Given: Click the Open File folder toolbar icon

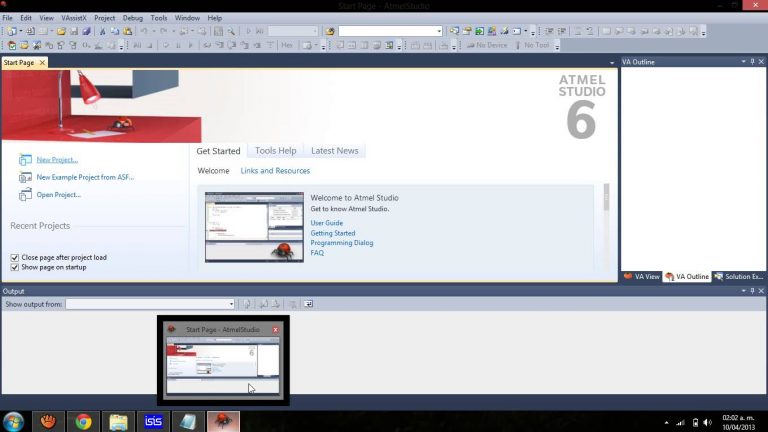Looking at the screenshot, I should 61,31.
